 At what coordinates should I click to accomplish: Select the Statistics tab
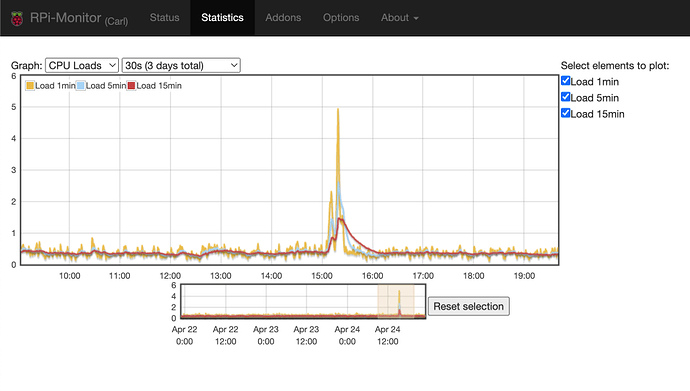coord(222,18)
